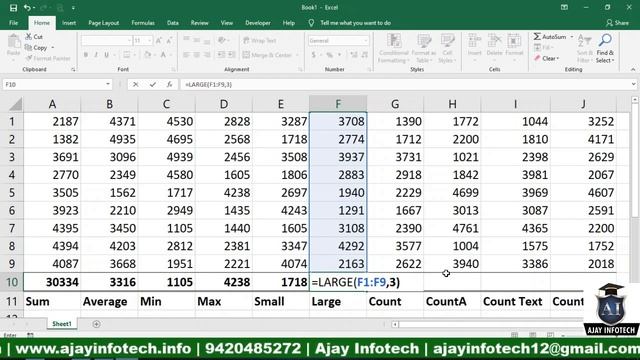This screenshot has height=360, width=640.
Task: Toggle Bold formatting
Action: [86, 55]
